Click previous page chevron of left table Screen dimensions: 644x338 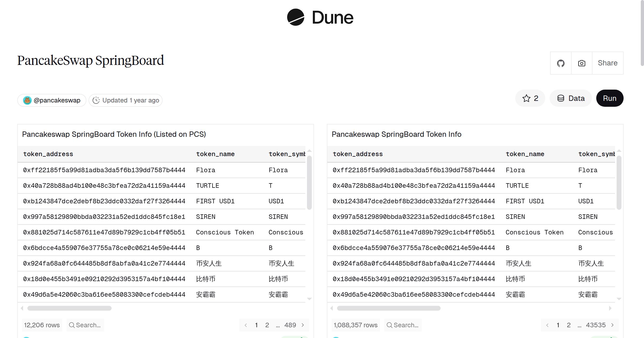(246, 325)
